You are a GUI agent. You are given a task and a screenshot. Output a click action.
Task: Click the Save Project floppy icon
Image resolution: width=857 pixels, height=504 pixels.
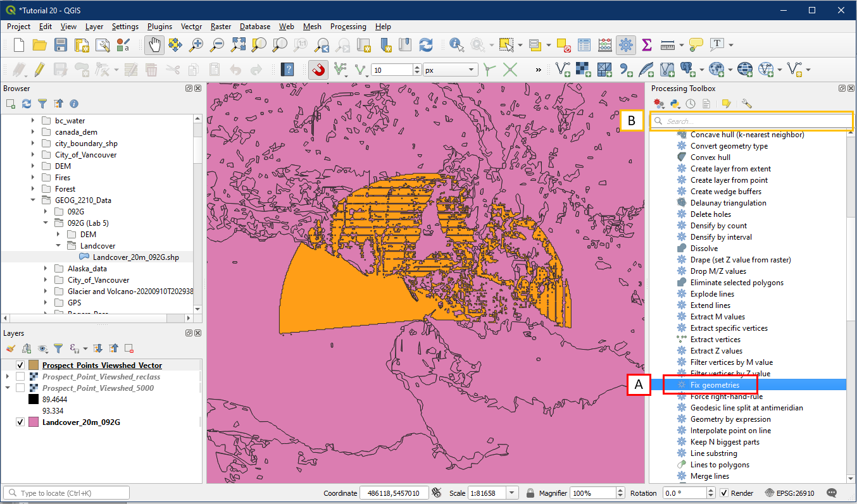click(61, 45)
